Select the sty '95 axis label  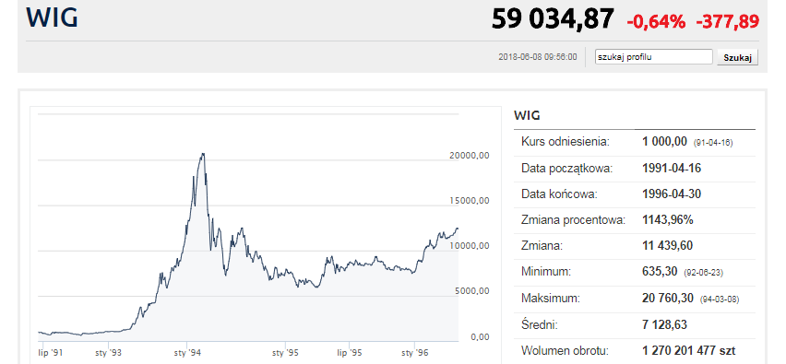click(286, 352)
